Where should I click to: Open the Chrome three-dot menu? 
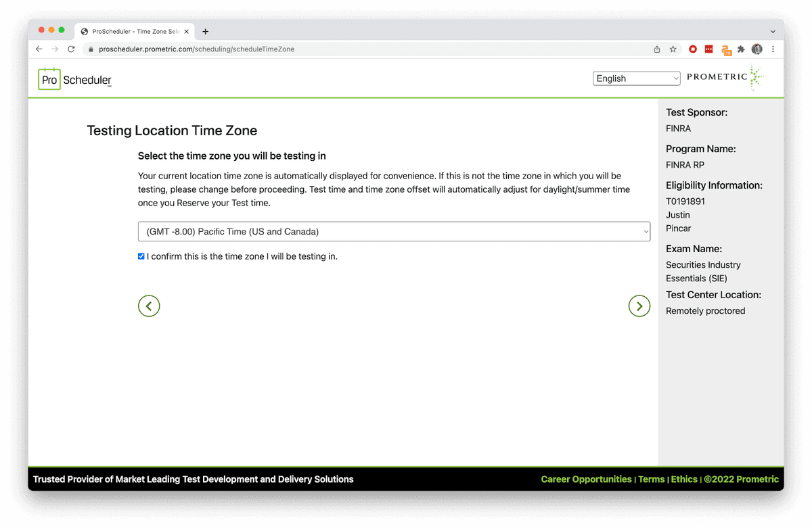[773, 49]
